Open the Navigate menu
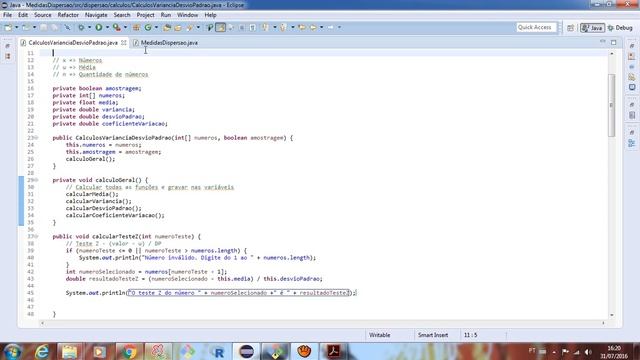The width and height of the screenshot is (640, 360). pos(96,15)
